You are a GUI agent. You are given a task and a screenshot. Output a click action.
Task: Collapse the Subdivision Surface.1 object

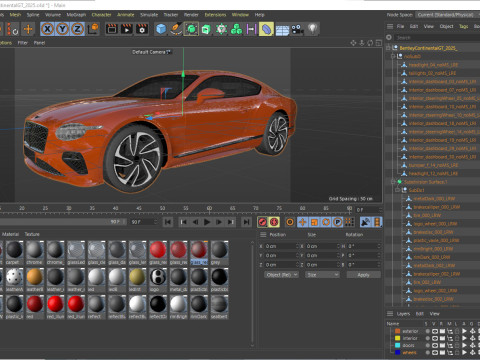click(393, 182)
